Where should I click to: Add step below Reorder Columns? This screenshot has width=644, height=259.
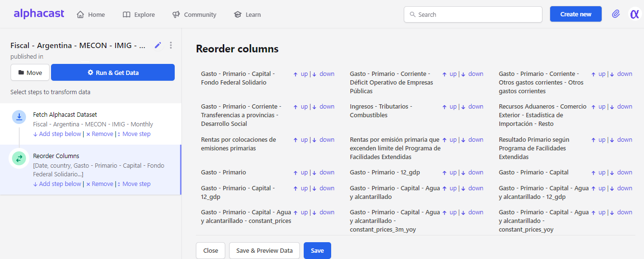pos(57,184)
